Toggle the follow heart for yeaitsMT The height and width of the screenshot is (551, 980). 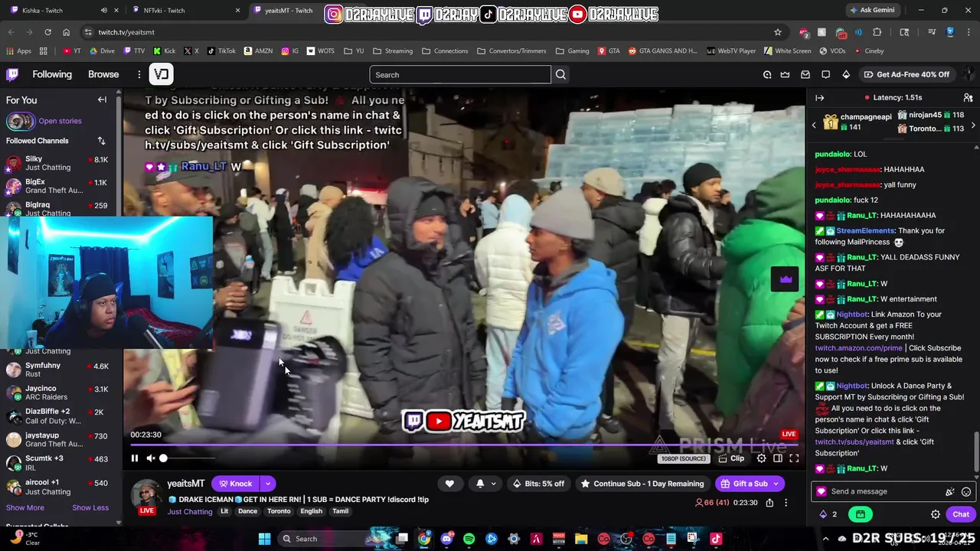point(449,484)
